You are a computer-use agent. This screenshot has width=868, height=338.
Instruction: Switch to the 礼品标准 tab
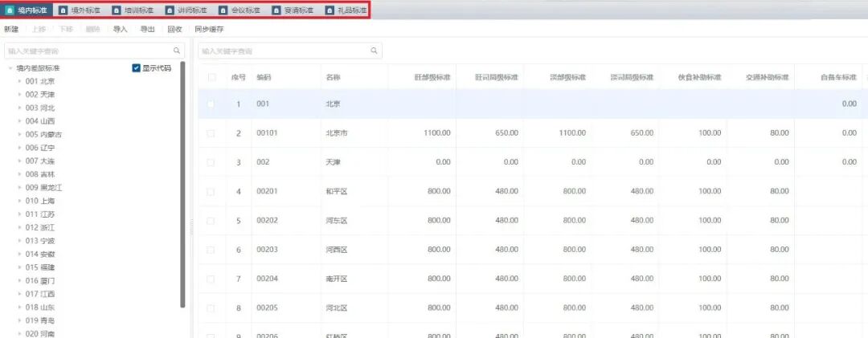click(346, 10)
